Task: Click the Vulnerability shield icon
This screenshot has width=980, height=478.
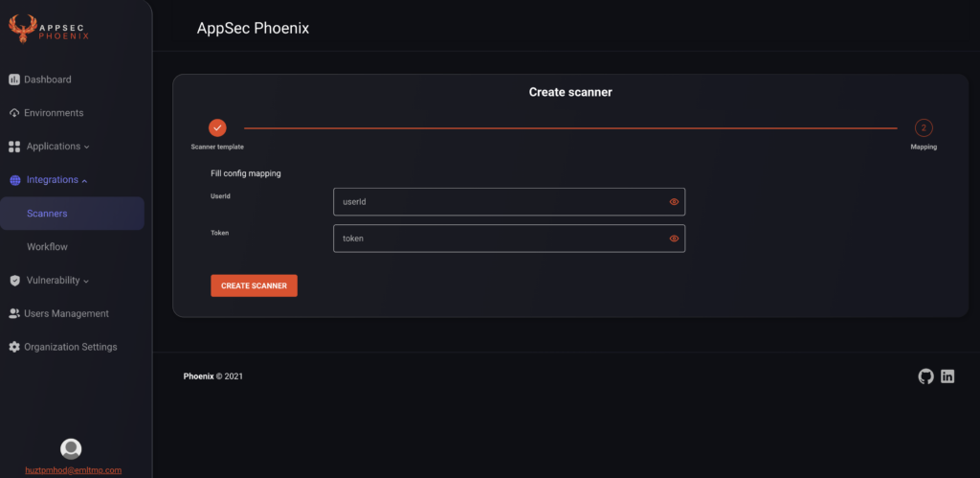Action: pyautogui.click(x=15, y=281)
